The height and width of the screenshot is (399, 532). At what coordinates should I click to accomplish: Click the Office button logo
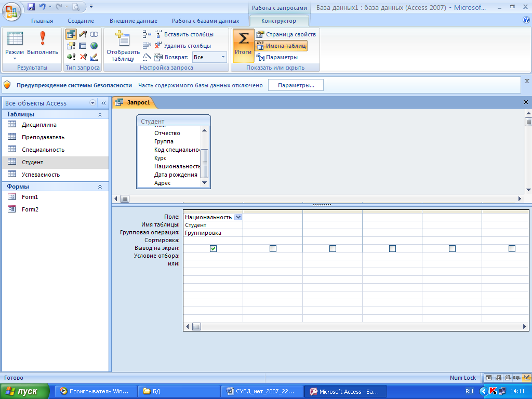(11, 11)
